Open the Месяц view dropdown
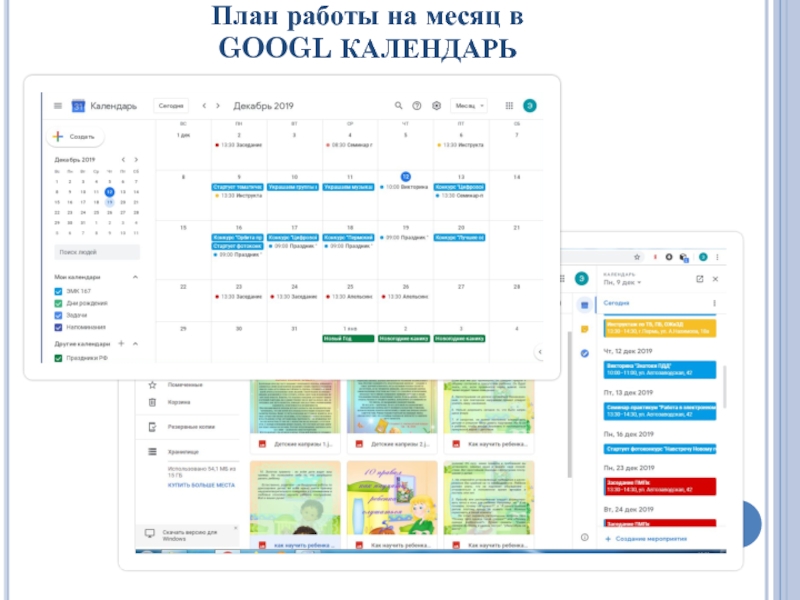Image resolution: width=800 pixels, height=600 pixels. click(469, 105)
